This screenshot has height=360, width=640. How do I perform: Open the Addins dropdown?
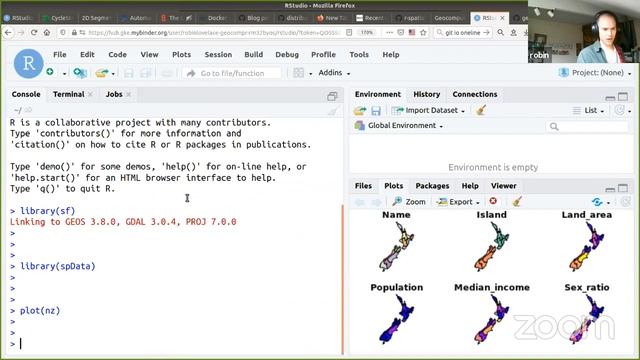(x=334, y=73)
